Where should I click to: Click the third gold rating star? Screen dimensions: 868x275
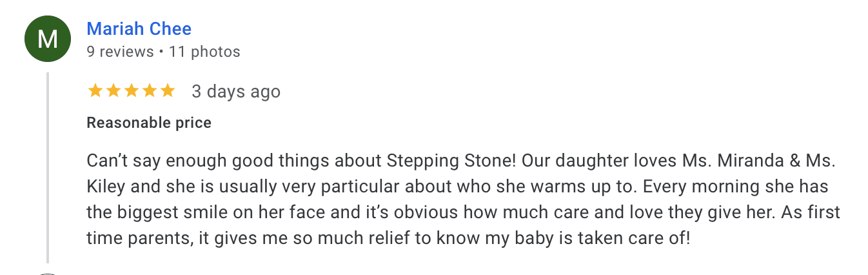[132, 91]
